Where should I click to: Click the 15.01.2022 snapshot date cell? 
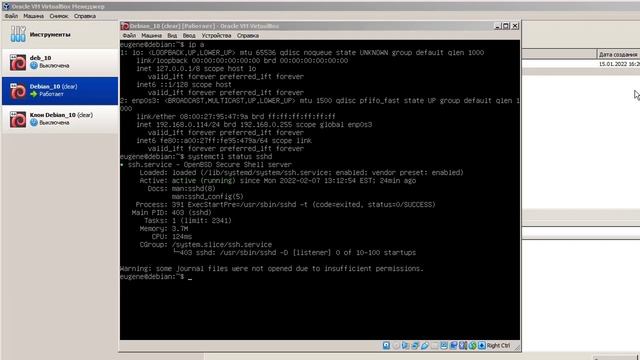click(619, 64)
